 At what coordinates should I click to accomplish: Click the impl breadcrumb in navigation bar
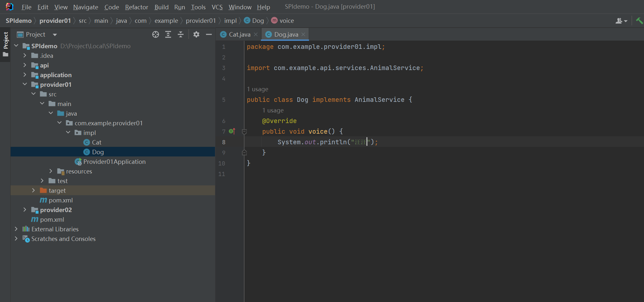point(230,21)
